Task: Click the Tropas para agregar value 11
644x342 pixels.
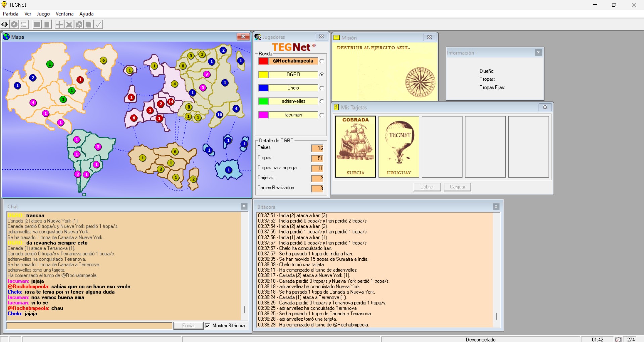Action: 317,168
